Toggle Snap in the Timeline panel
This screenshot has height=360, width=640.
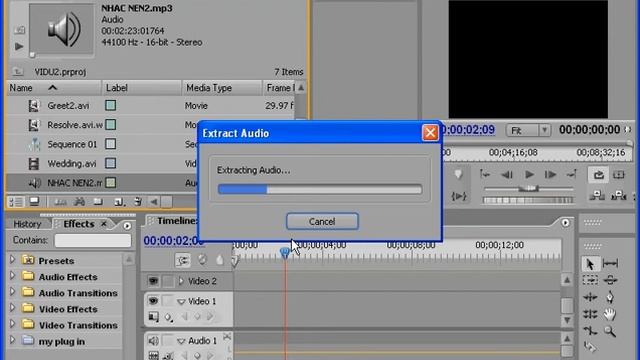182,260
